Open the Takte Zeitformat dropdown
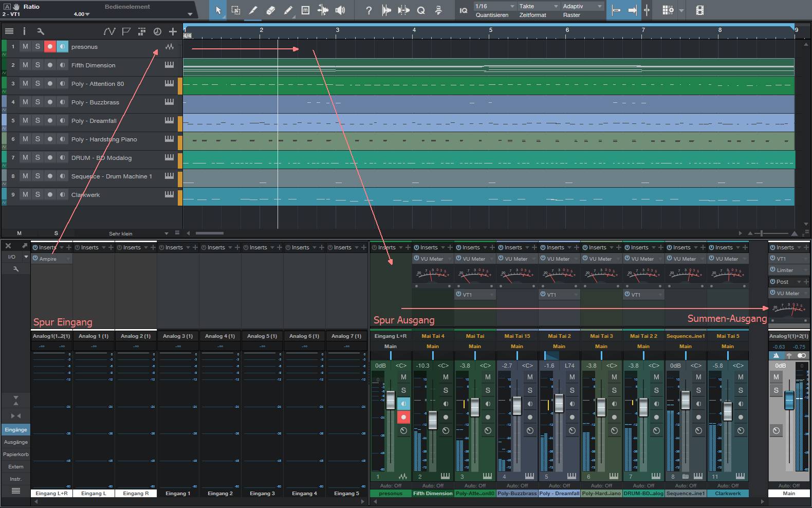Image resolution: width=812 pixels, height=508 pixels. tap(539, 6)
